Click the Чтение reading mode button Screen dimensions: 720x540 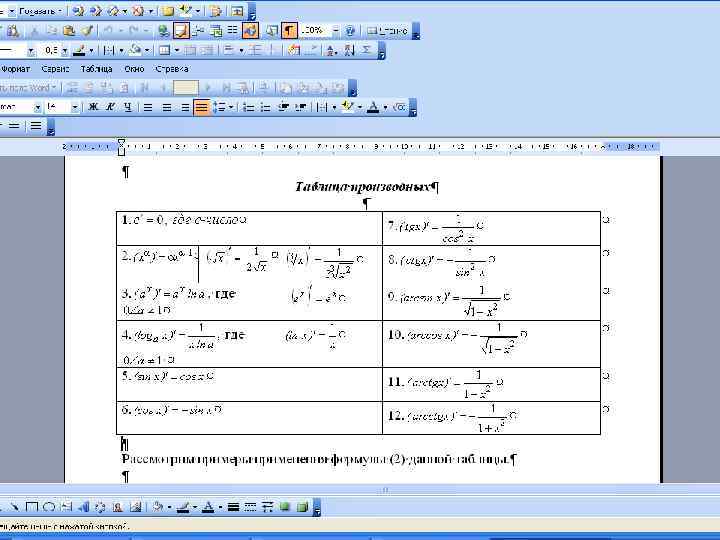pyautogui.click(x=388, y=31)
